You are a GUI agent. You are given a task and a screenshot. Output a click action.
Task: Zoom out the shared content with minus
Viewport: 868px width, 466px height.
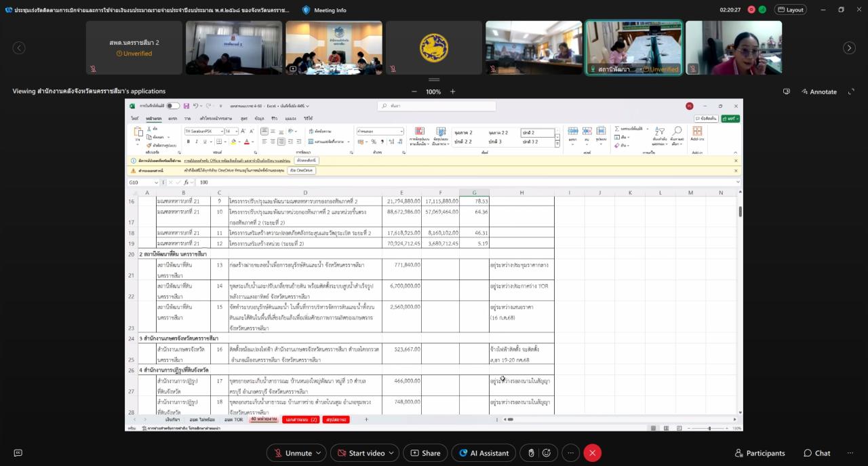(414, 92)
